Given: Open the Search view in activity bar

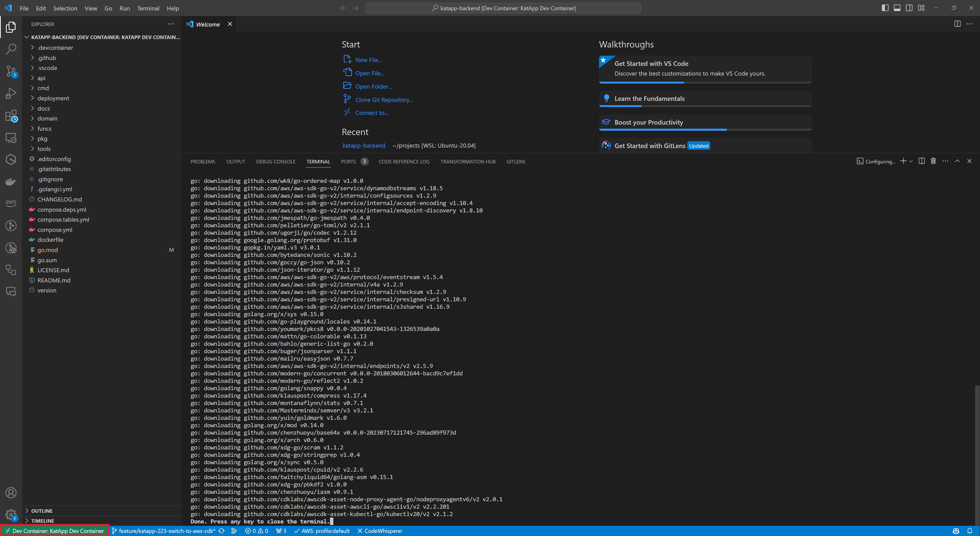Looking at the screenshot, I should point(11,49).
